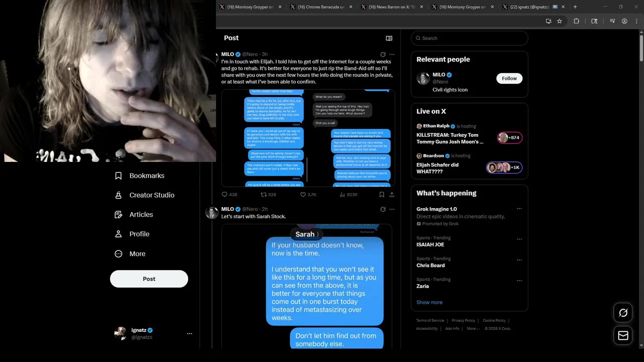Open the KILLSTREAM live broadcast

pos(450,138)
